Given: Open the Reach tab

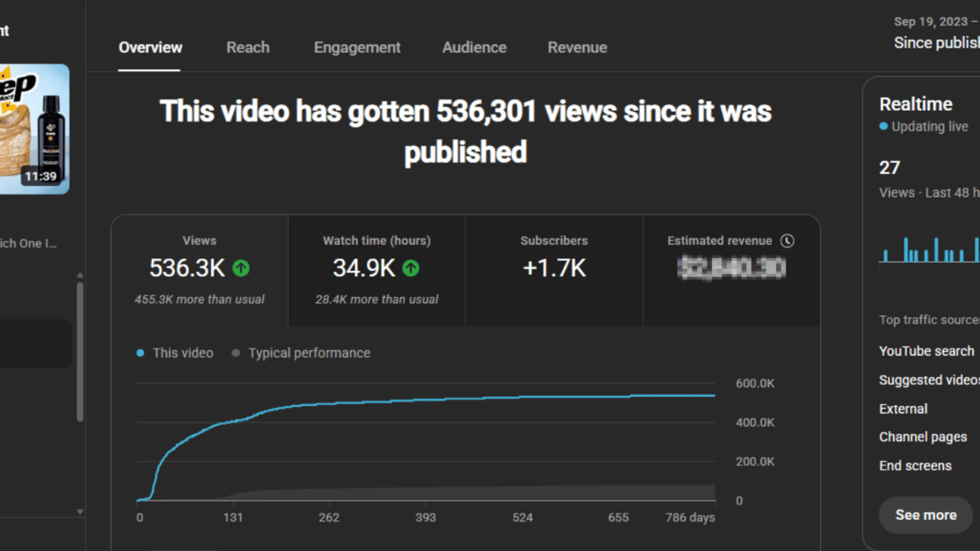Looking at the screenshot, I should point(248,47).
